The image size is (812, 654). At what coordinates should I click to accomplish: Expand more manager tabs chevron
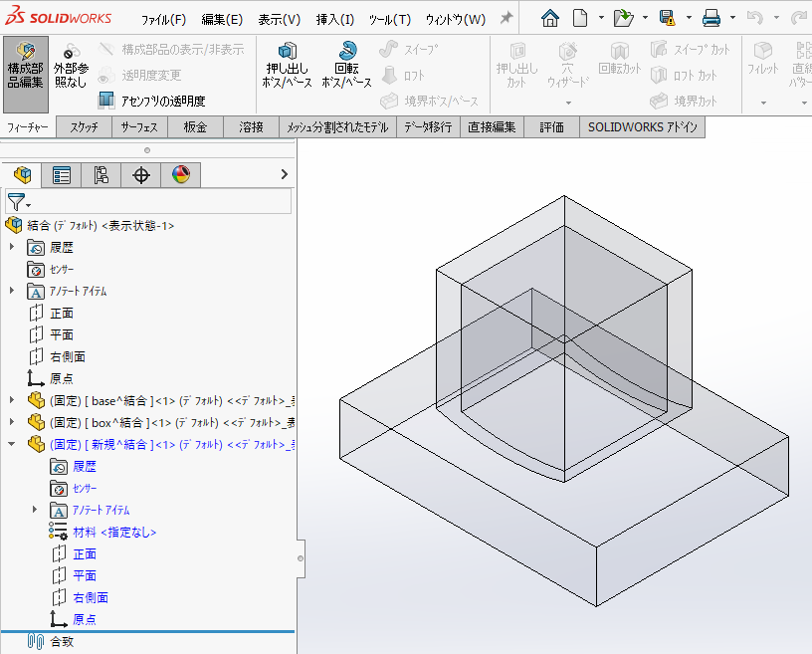pyautogui.click(x=284, y=174)
